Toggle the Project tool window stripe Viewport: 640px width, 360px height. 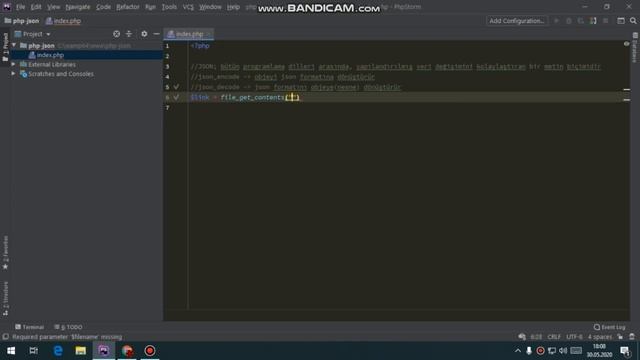(x=5, y=47)
